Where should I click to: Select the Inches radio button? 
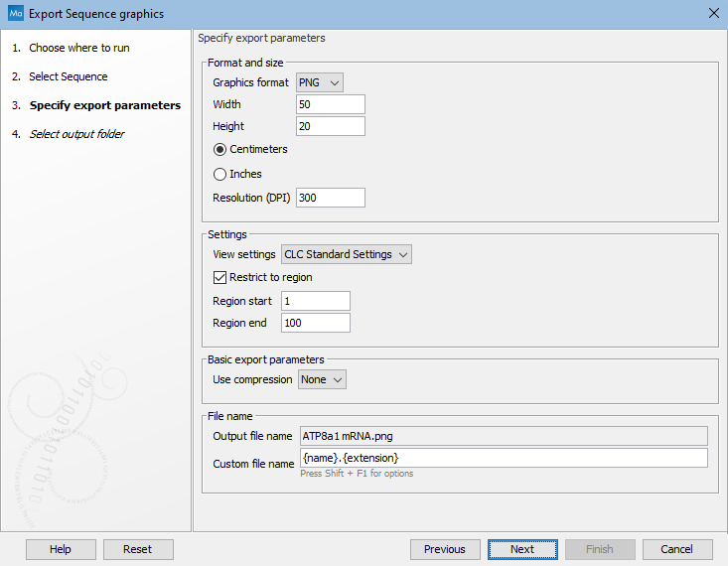220,174
